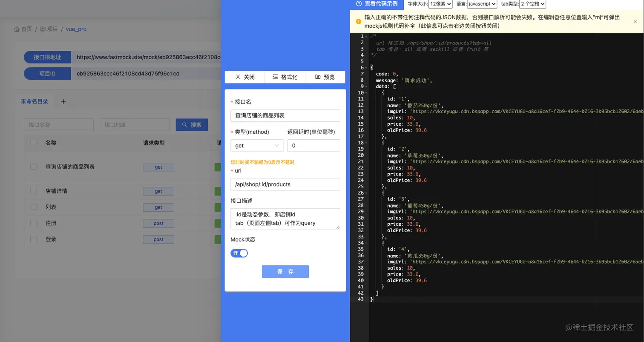Check the box for 列表 row
Viewport: 644px width, 342px height.
pos(33,207)
